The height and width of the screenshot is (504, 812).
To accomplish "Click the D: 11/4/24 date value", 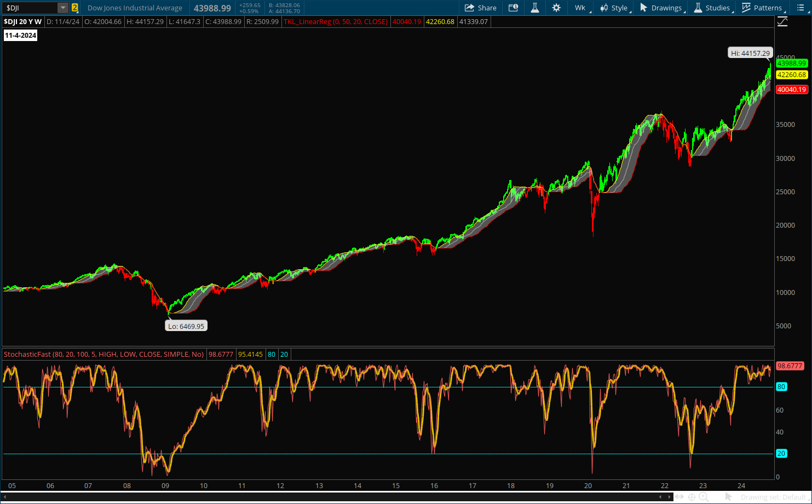I will [63, 22].
